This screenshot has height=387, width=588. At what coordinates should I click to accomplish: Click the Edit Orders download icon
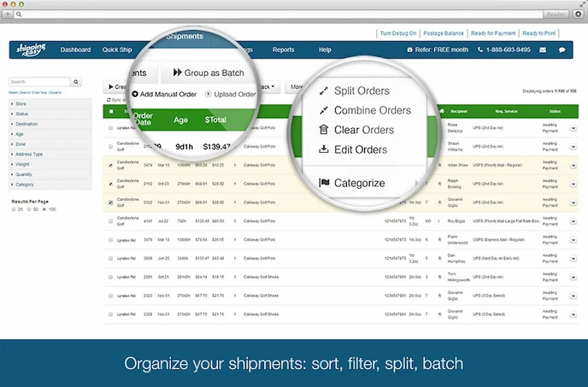click(x=323, y=149)
